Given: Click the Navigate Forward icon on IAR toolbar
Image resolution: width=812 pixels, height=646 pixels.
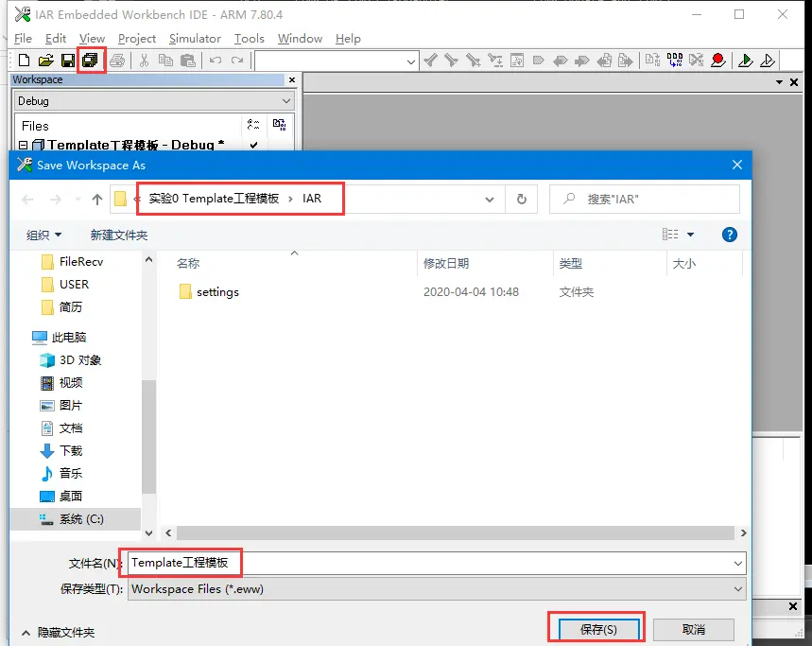Looking at the screenshot, I should (626, 61).
